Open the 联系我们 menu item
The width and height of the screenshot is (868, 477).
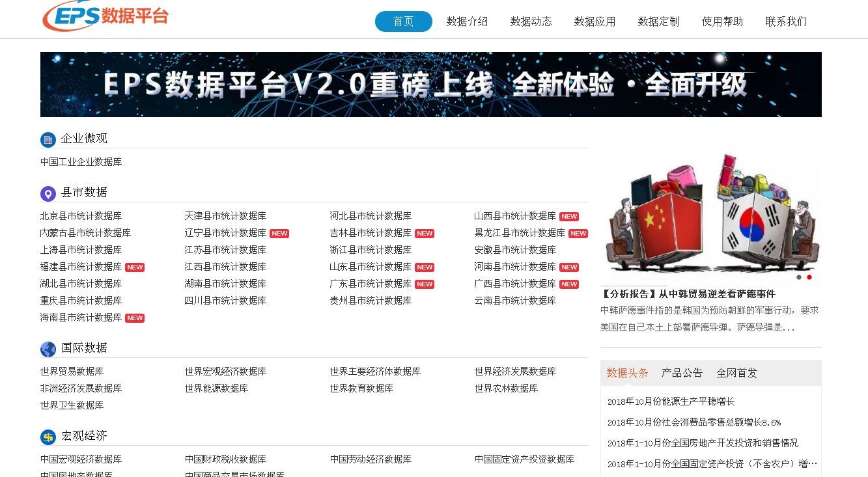pos(786,21)
